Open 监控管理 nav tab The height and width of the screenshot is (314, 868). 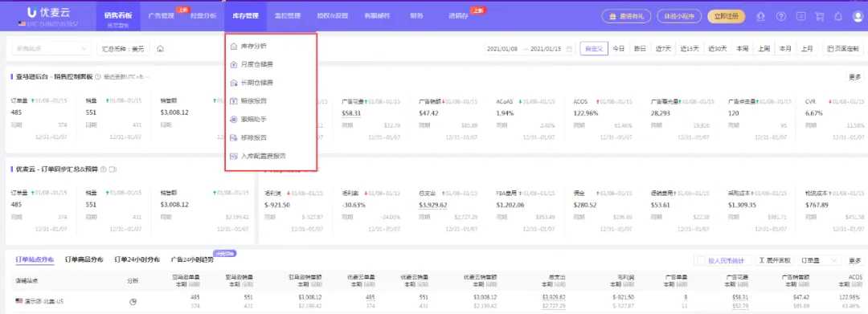click(x=287, y=16)
